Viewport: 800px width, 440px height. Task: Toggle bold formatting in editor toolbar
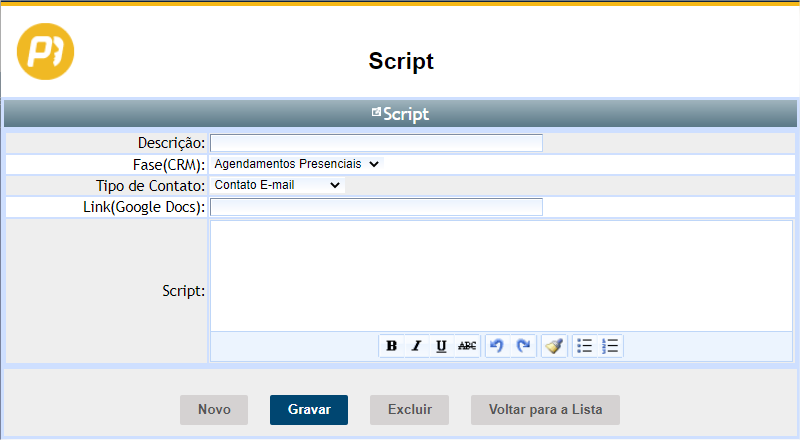pyautogui.click(x=391, y=346)
